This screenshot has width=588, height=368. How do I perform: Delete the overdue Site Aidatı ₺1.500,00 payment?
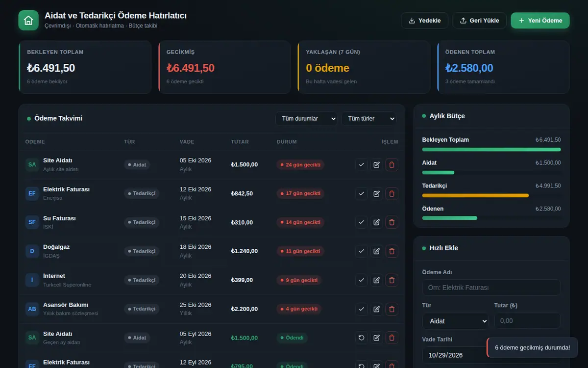tap(392, 165)
